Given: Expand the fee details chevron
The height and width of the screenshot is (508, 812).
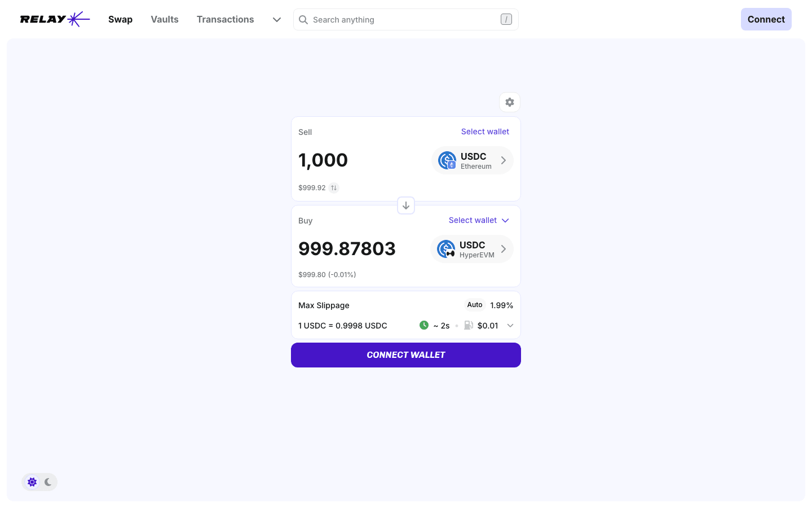Looking at the screenshot, I should [510, 326].
